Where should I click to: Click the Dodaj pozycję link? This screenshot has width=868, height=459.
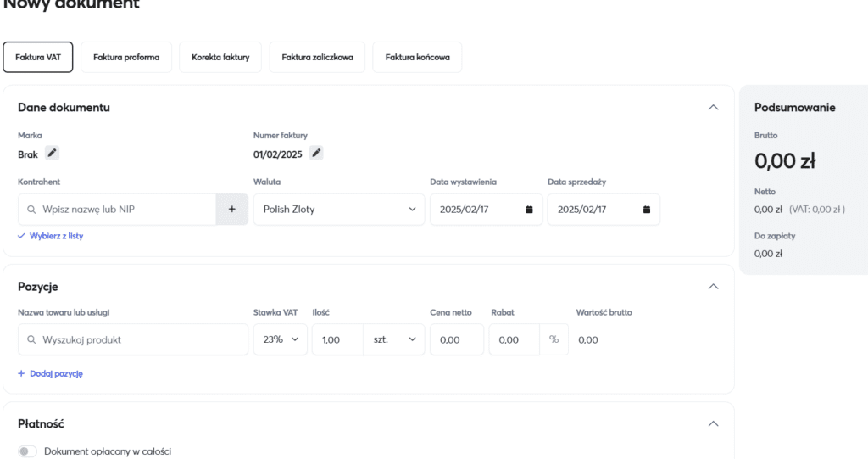pos(51,373)
